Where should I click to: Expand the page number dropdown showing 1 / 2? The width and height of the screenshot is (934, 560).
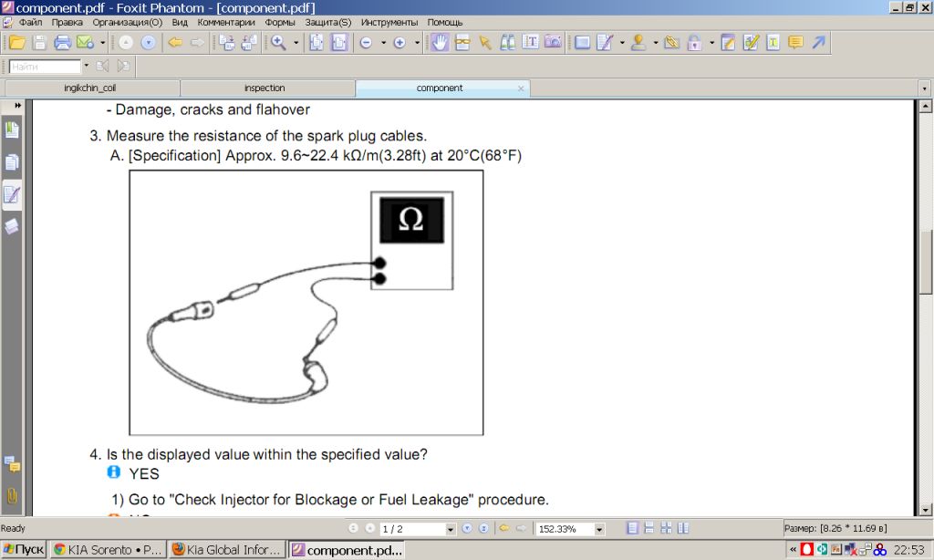(450, 529)
